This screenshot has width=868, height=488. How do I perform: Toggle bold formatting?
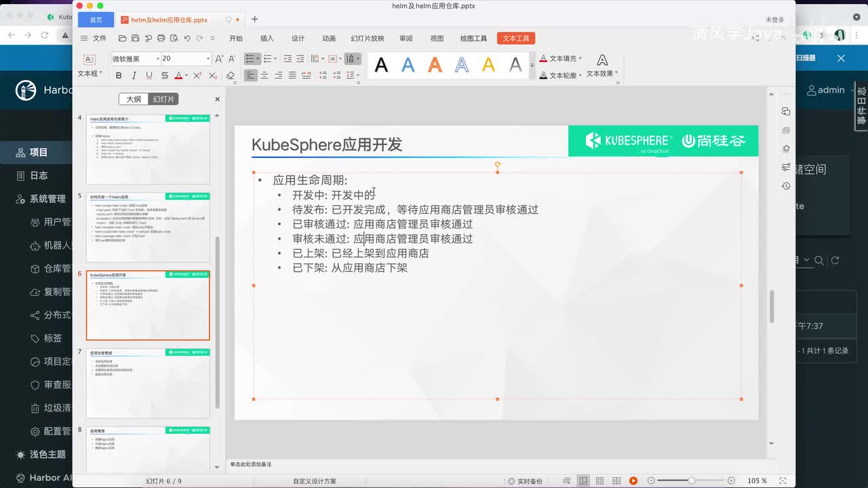(119, 76)
